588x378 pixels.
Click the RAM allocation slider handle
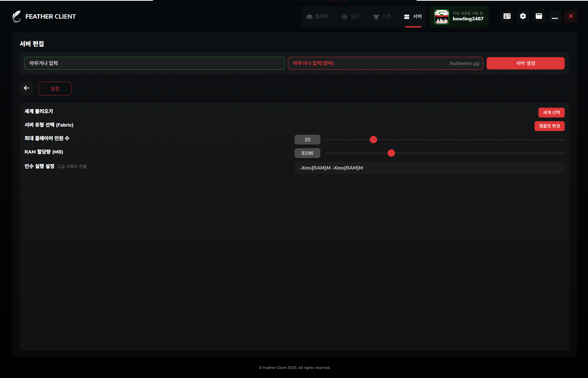pos(391,153)
